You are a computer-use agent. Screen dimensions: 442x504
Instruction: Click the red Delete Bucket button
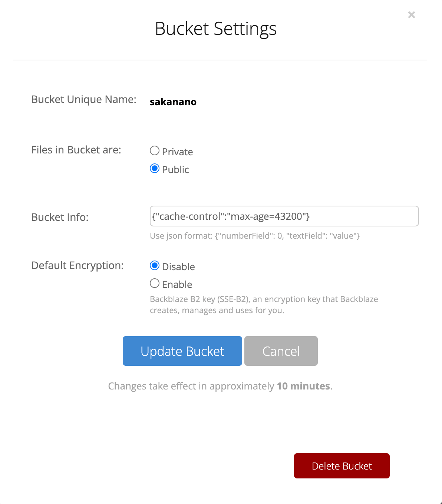pyautogui.click(x=342, y=466)
